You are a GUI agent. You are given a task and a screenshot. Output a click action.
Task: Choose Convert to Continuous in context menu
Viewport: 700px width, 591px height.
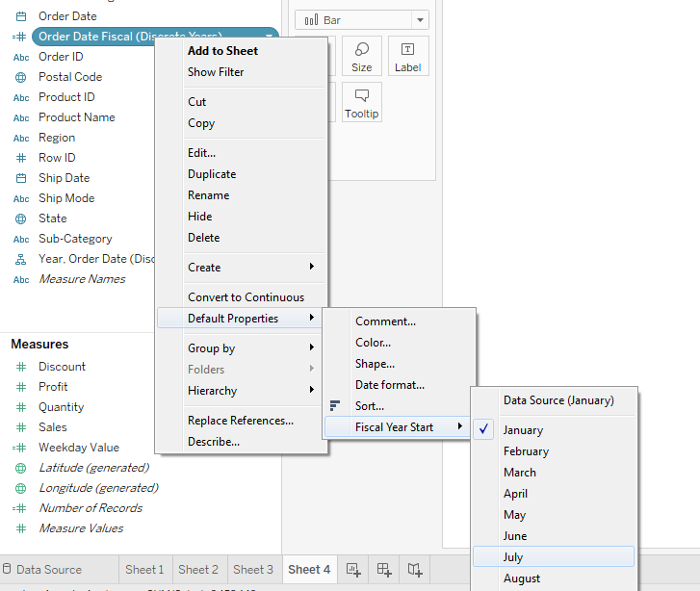(246, 297)
